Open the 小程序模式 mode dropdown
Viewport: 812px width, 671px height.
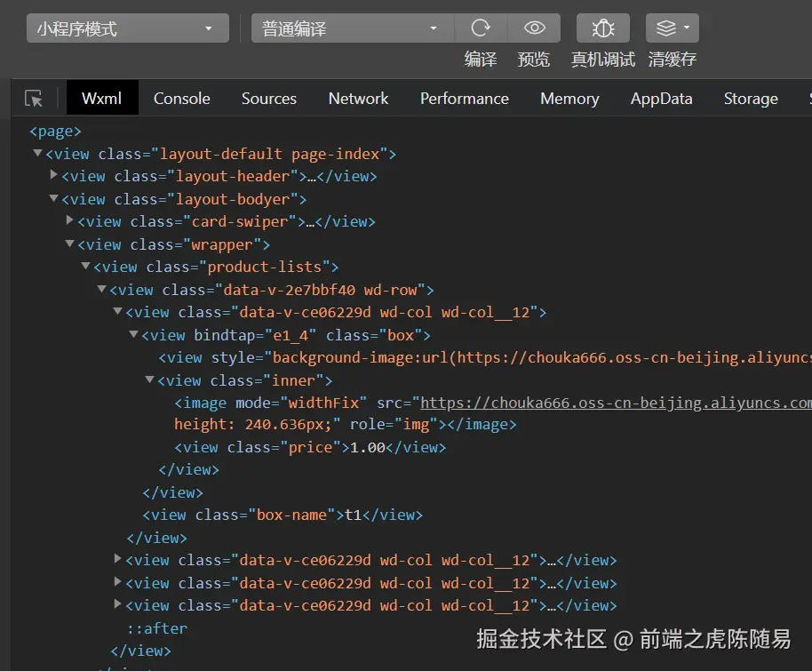(x=127, y=28)
